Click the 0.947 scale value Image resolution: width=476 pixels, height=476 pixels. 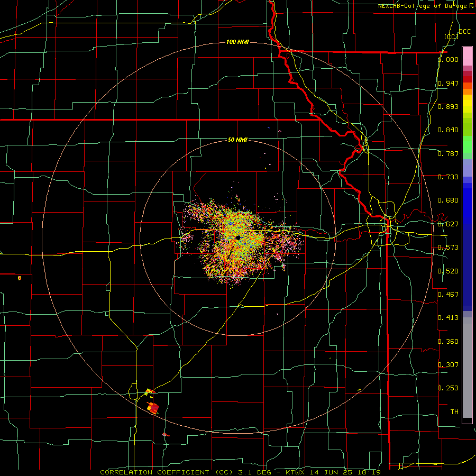pos(448,83)
